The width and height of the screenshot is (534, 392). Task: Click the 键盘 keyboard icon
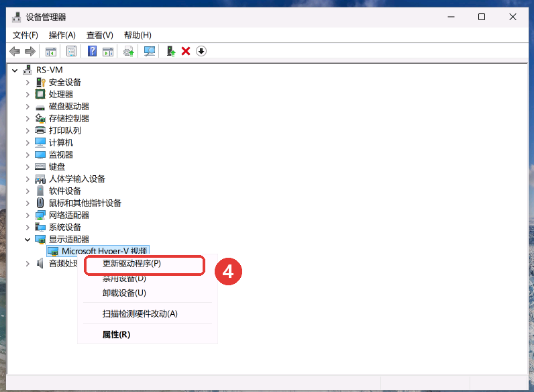click(40, 166)
